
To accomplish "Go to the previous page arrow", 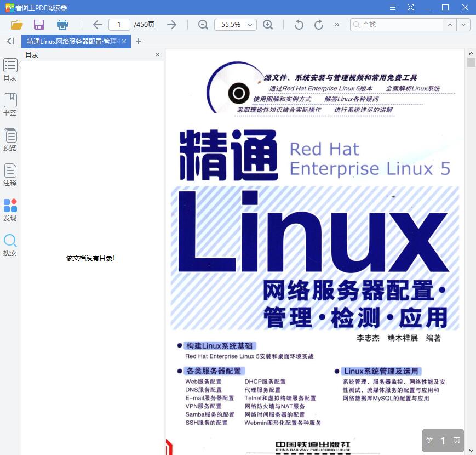I will [98, 25].
